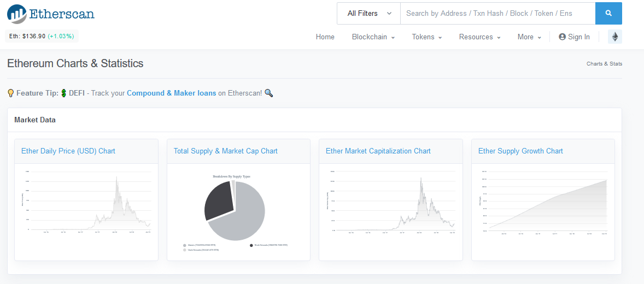Open Total Supply & Market Cap Chart link
This screenshot has height=284, width=644.
tap(226, 151)
